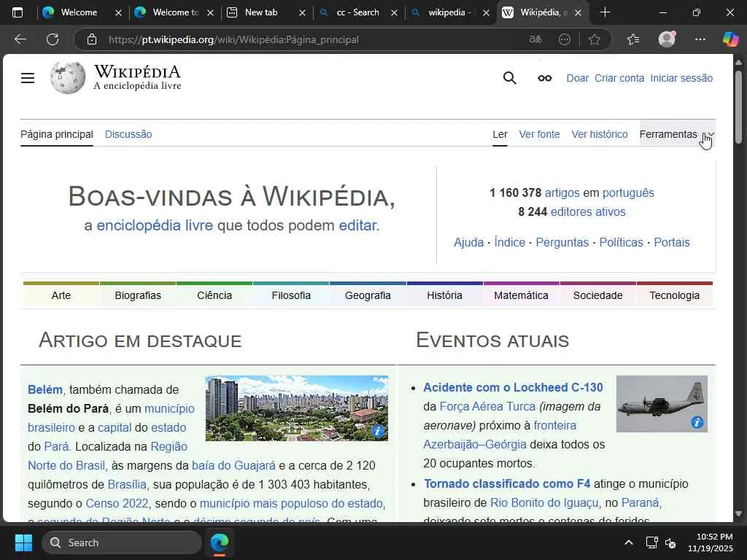Open the Favorites list icon
Viewport: 747px width, 560px height.
click(x=633, y=39)
